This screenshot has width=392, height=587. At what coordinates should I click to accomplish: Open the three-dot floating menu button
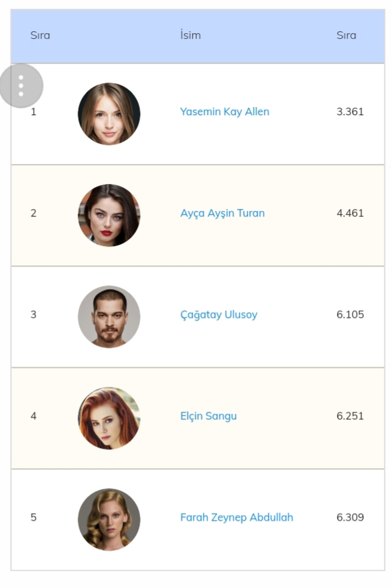click(21, 86)
